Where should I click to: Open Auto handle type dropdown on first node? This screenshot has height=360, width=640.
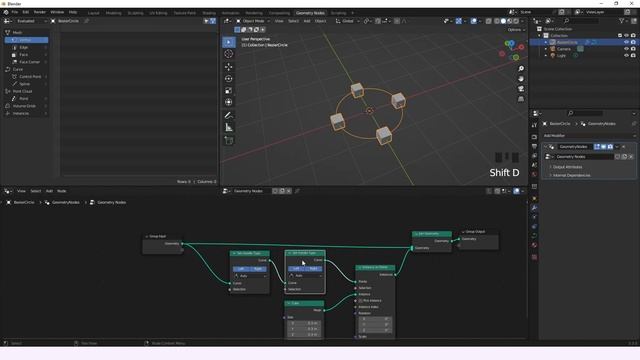click(x=250, y=276)
